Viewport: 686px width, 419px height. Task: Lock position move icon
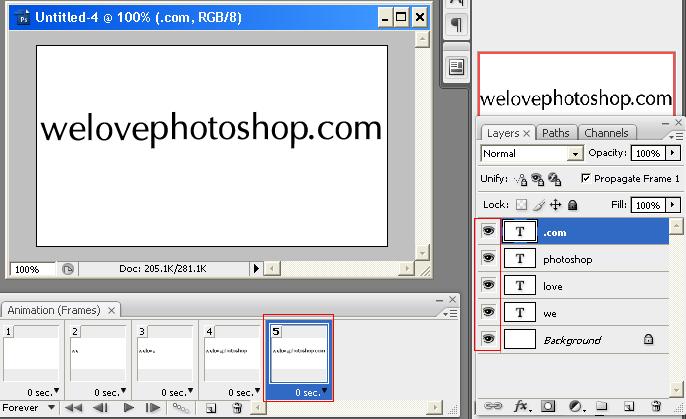[556, 205]
